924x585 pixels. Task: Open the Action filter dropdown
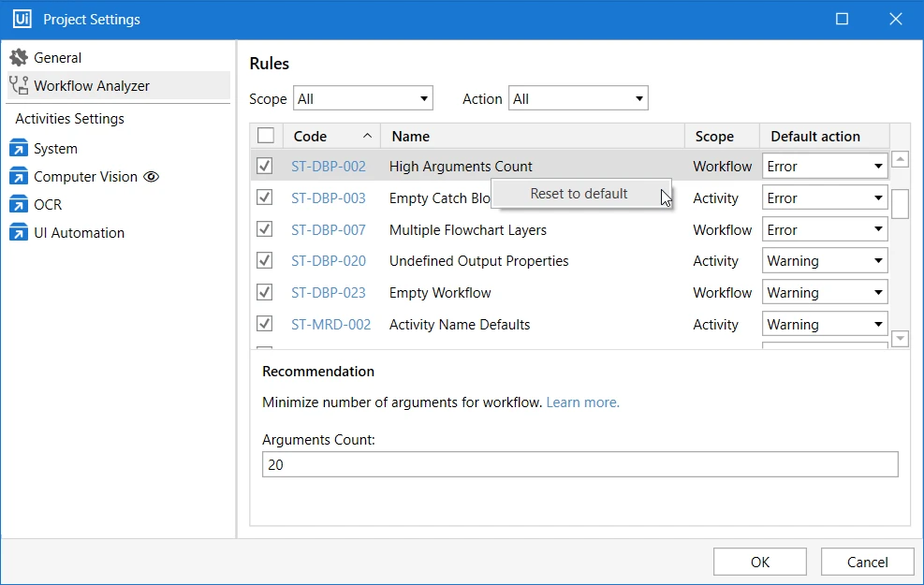579,98
